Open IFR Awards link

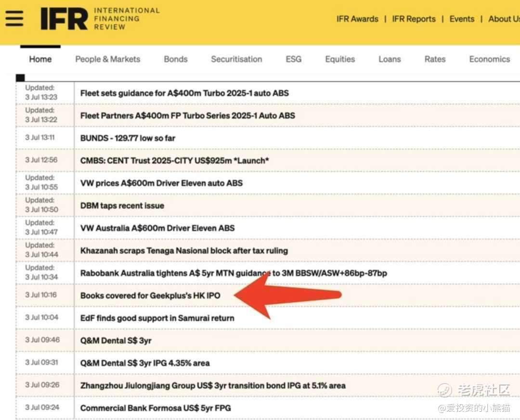click(357, 19)
